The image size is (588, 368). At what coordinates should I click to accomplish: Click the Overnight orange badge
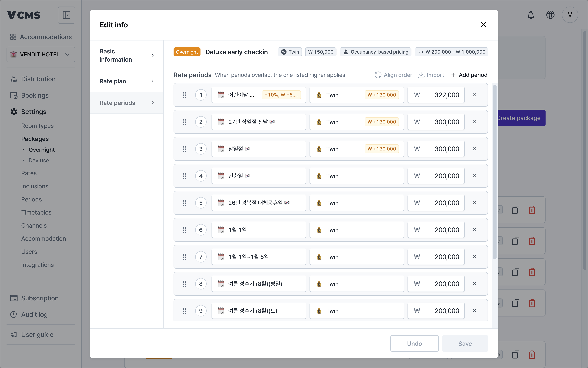(187, 52)
